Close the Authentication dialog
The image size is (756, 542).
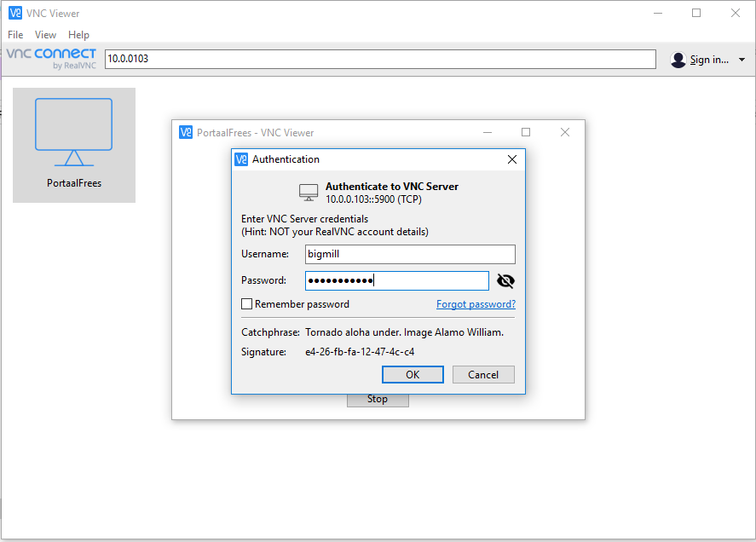(x=512, y=159)
